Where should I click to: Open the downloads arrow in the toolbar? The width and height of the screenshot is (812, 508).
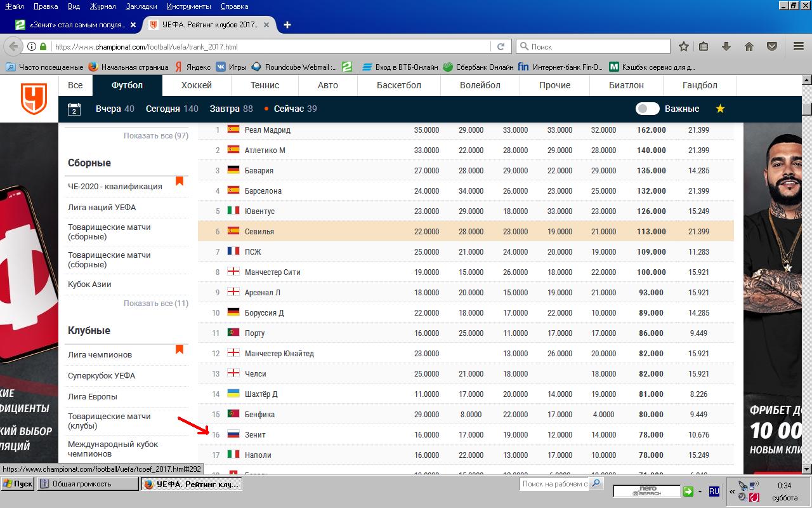pyautogui.click(x=726, y=46)
